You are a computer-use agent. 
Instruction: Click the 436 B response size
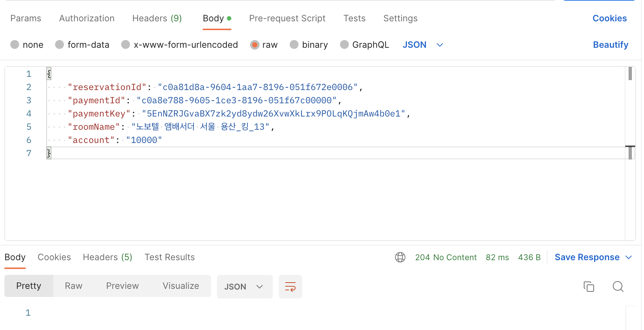click(x=529, y=257)
